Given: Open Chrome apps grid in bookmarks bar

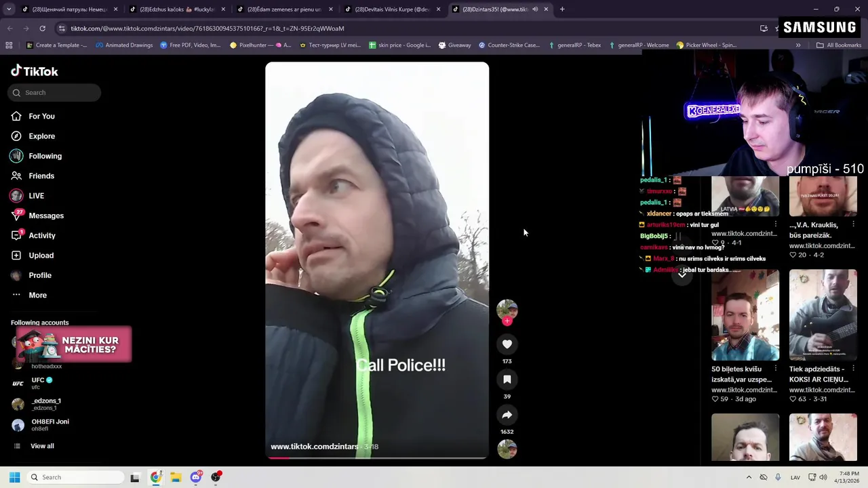Looking at the screenshot, I should coord(9,45).
